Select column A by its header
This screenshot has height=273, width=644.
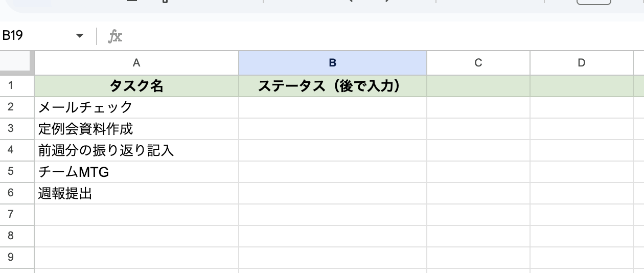coord(136,63)
